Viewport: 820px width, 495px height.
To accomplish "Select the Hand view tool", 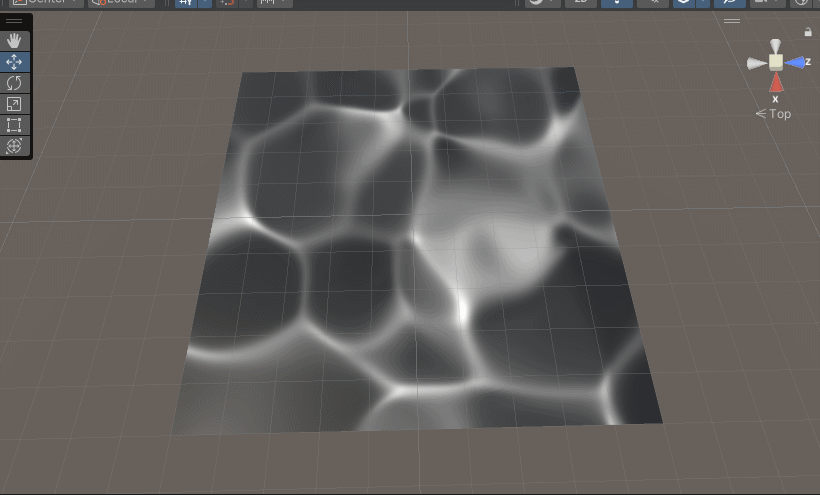I will [14, 41].
